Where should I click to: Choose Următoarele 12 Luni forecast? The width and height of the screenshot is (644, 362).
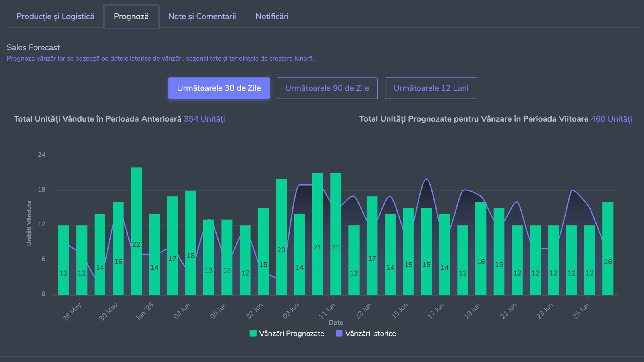click(x=431, y=88)
